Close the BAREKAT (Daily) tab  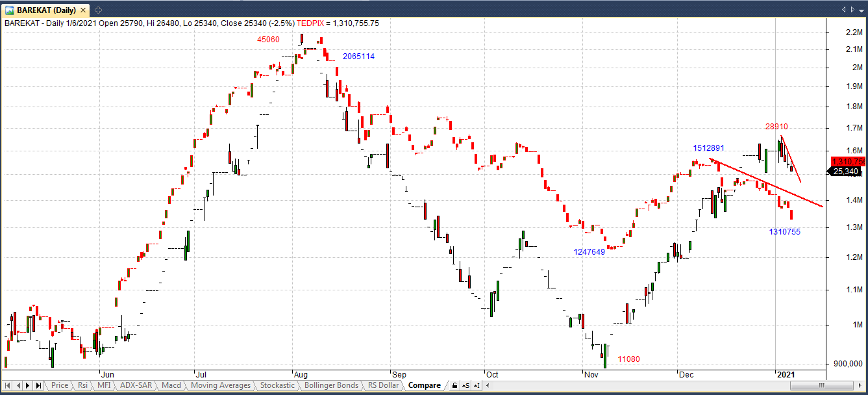84,10
